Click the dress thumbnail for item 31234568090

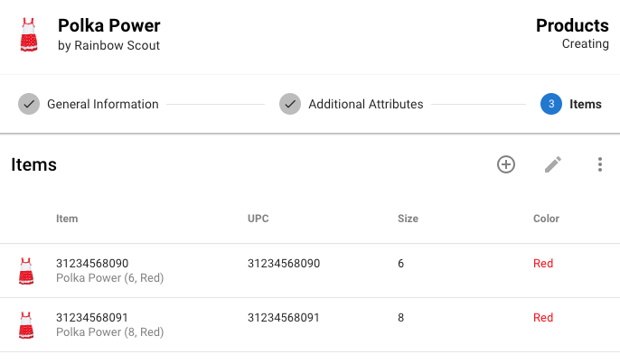point(26,271)
